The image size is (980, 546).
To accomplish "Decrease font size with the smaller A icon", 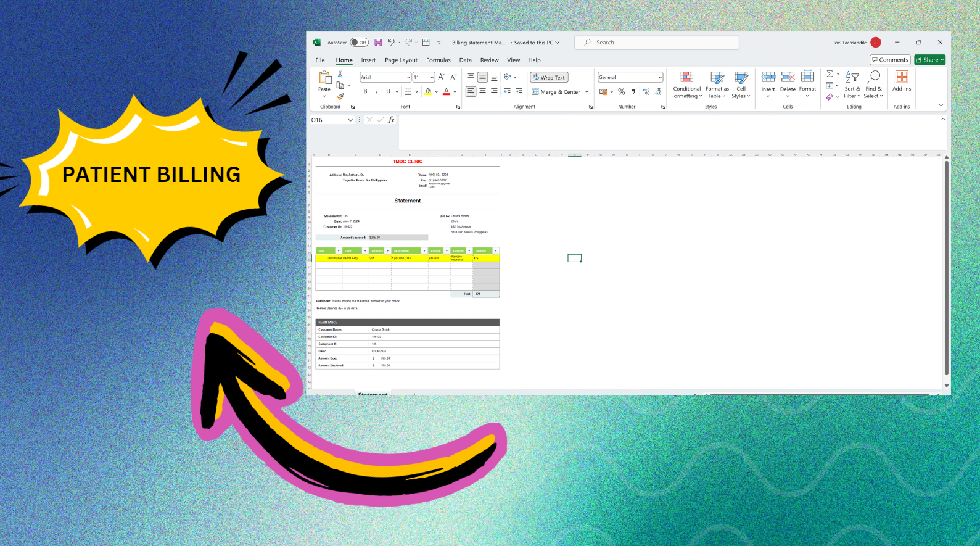I will [453, 77].
